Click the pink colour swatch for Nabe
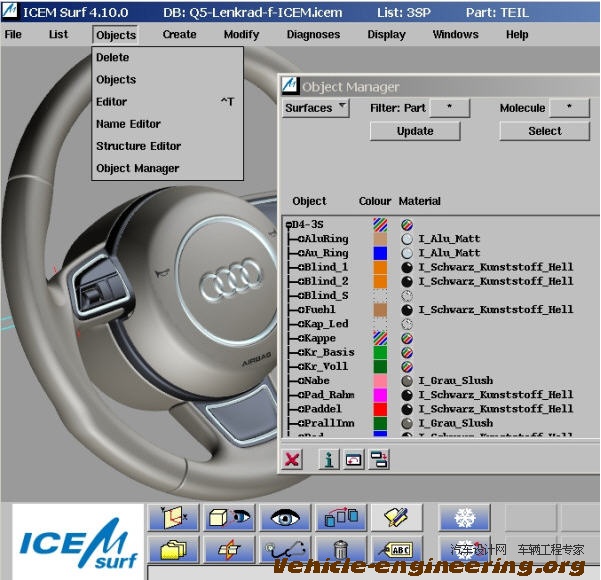This screenshot has height=580, width=601. (x=380, y=381)
